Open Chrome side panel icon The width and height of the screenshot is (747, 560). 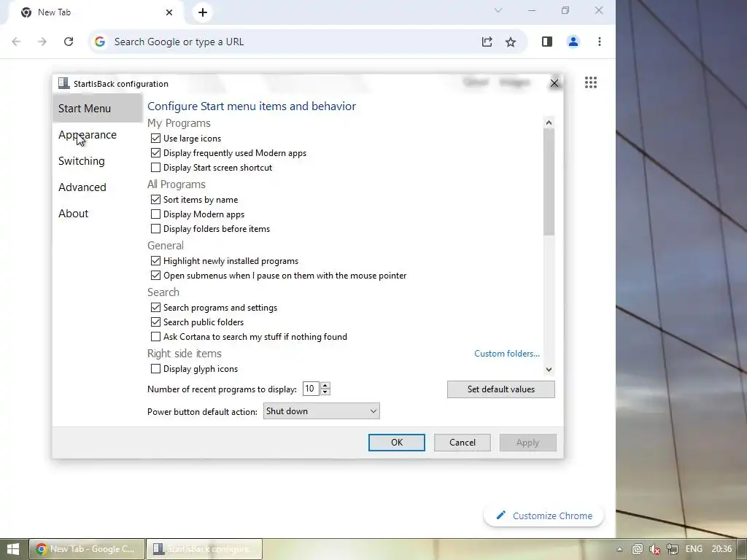click(x=547, y=42)
